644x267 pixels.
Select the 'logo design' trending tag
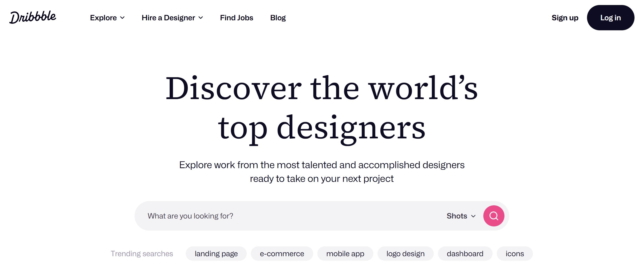point(406,254)
